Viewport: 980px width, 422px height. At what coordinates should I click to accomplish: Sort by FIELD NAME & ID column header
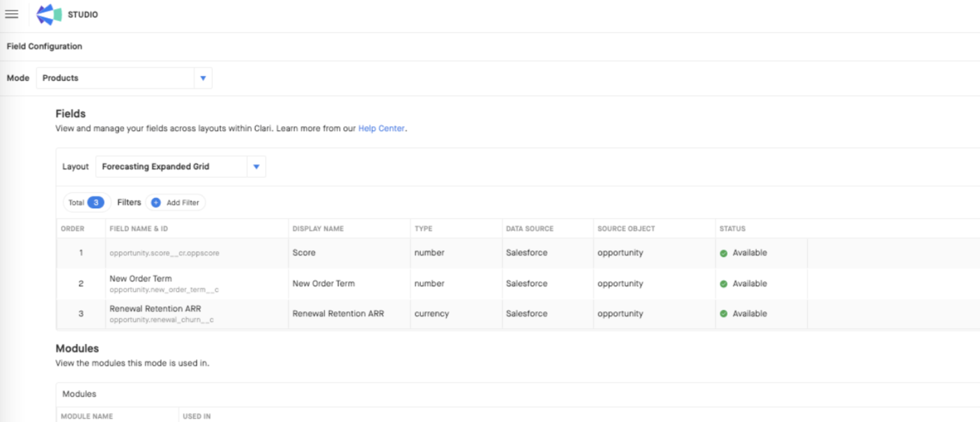click(139, 228)
